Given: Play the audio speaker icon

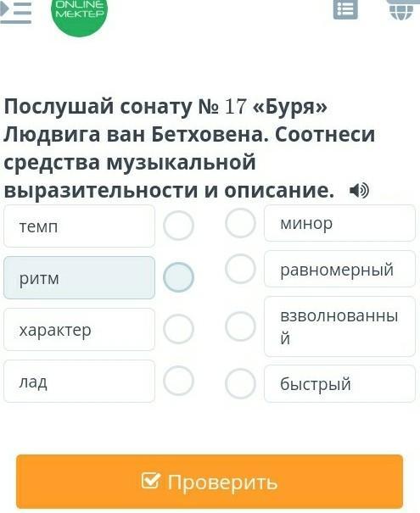Looking at the screenshot, I should pos(359,191).
